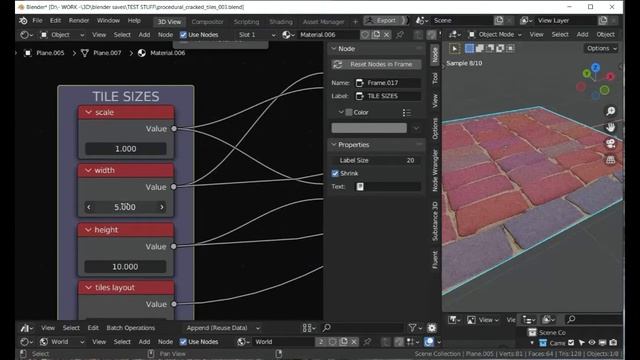Select the tweak cursor tool in the 3D viewport
The image size is (640, 360).
coord(454,49)
